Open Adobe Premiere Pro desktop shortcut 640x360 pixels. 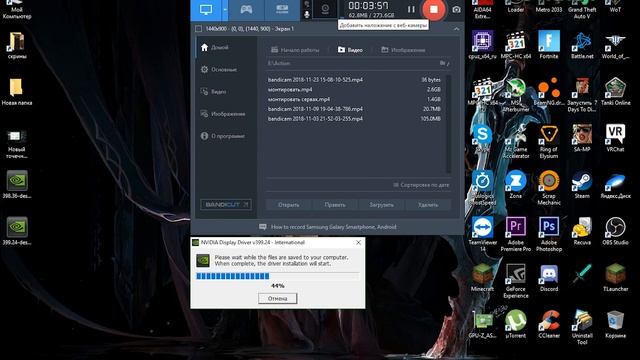point(516,234)
